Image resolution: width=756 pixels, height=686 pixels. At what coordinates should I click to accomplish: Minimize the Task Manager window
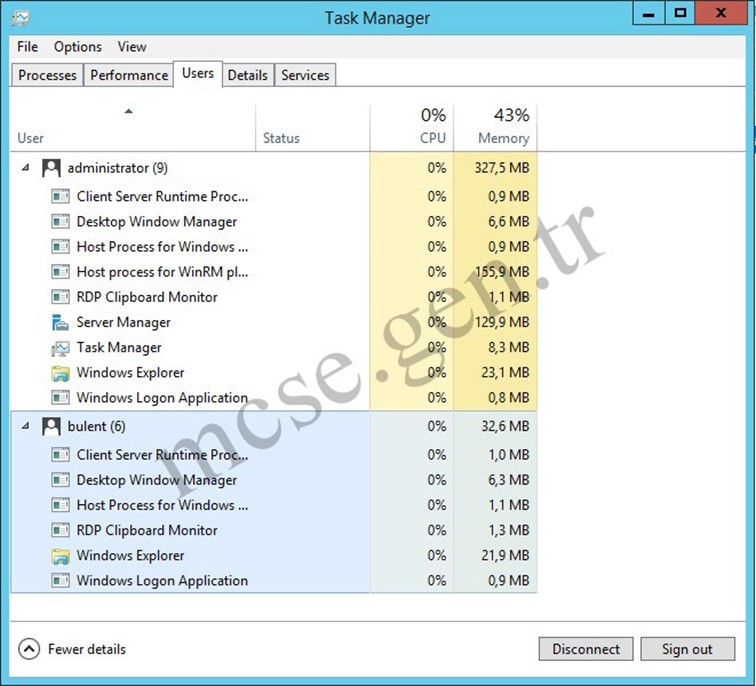(648, 13)
